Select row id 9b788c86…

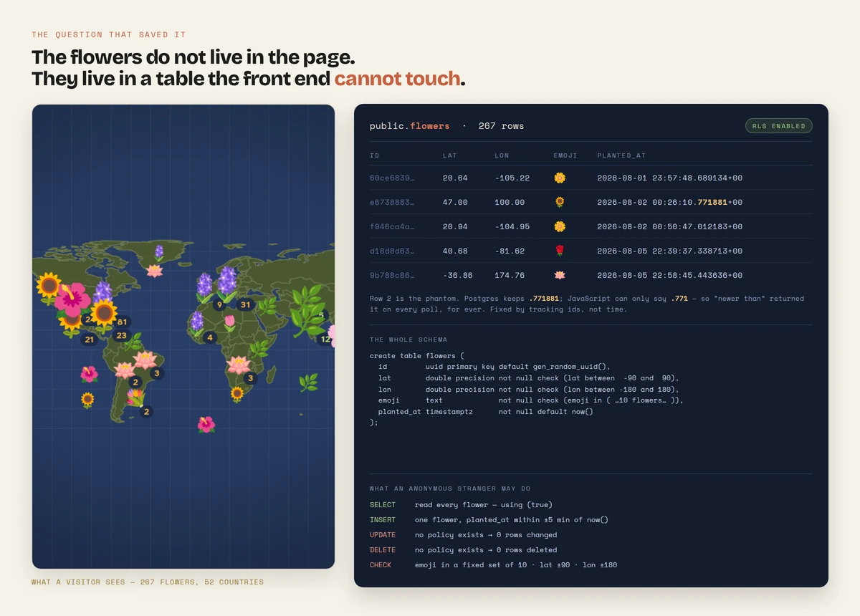(x=391, y=275)
